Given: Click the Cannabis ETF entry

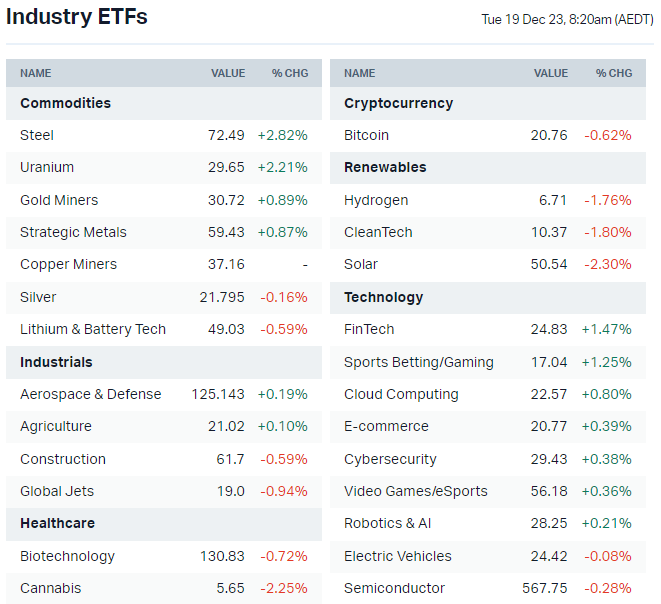Looking at the screenshot, I should (x=50, y=588).
